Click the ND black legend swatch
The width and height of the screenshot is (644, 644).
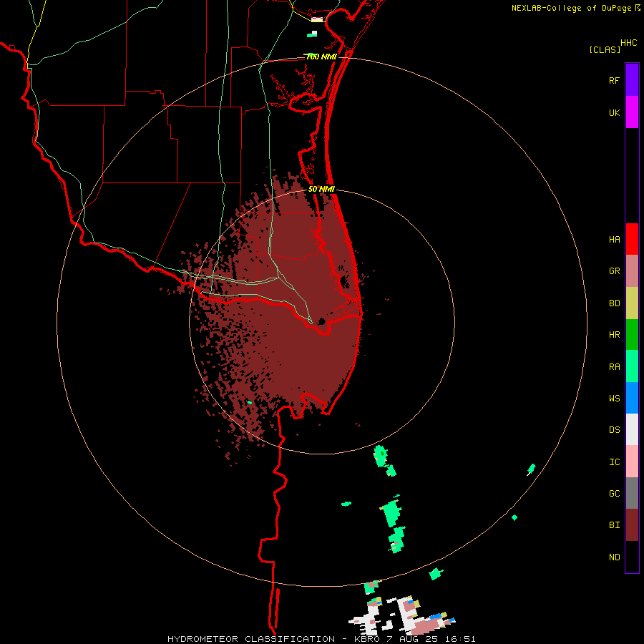(632, 557)
